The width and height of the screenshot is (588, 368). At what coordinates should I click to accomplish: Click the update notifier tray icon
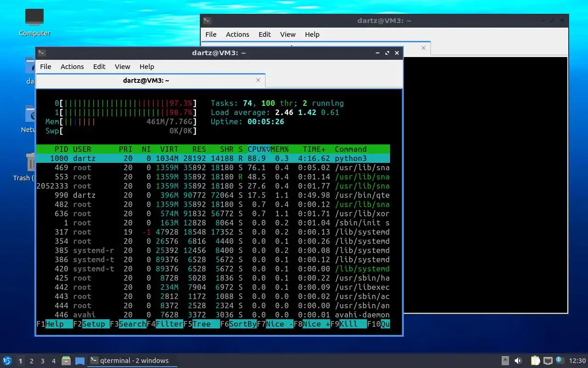559,360
